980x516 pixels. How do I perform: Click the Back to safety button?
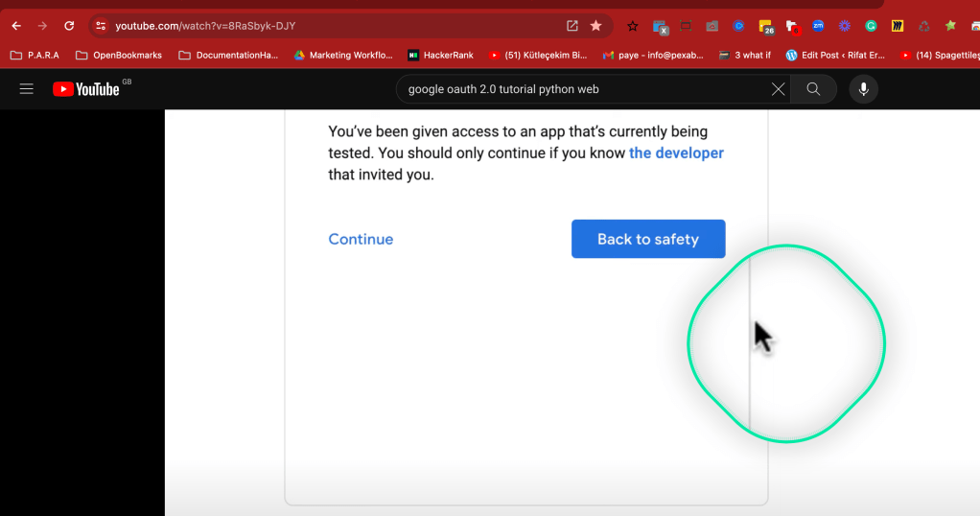(648, 239)
